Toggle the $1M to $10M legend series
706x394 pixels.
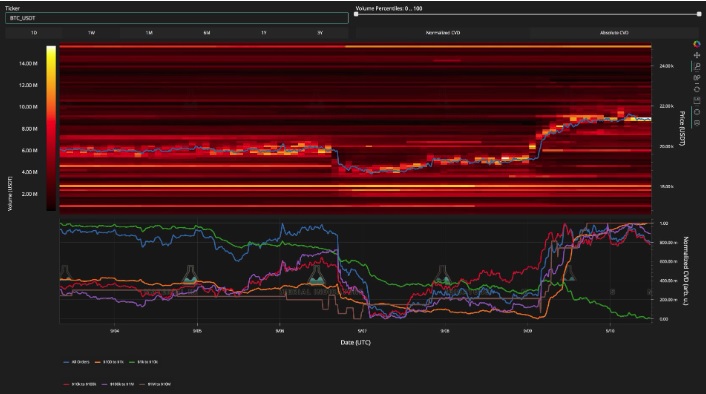pos(154,384)
